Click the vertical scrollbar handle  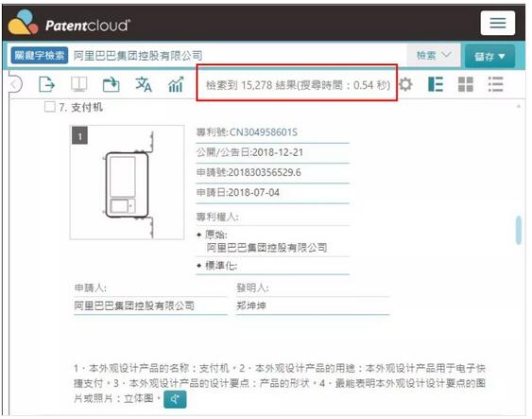tap(519, 230)
